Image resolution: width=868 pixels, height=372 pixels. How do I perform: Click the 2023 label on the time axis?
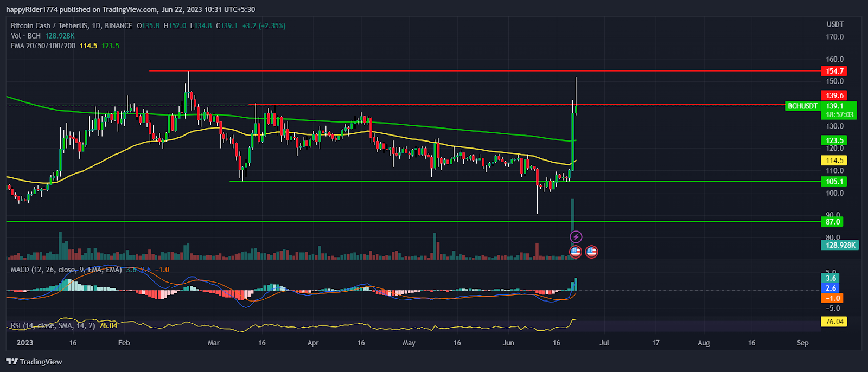click(25, 343)
